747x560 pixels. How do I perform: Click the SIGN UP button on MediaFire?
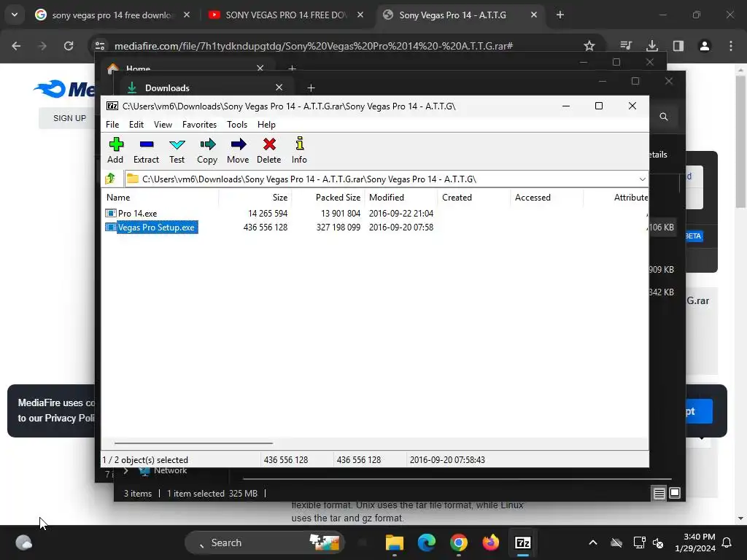69,118
